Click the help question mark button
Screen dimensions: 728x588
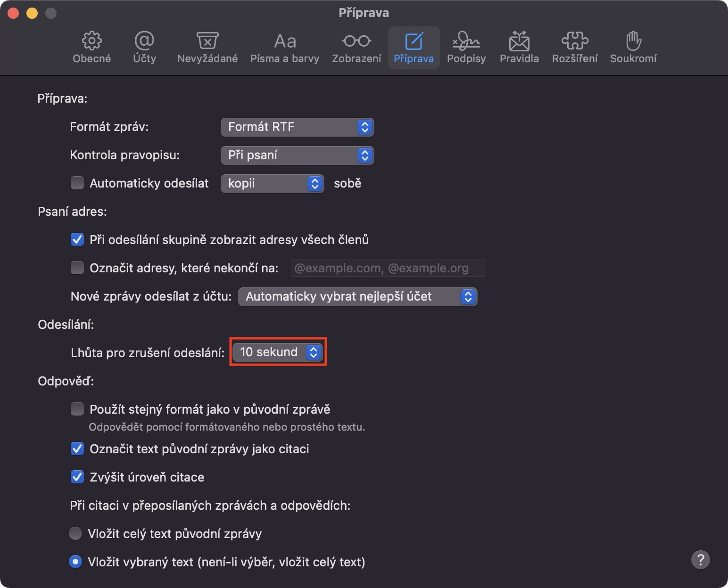(700, 560)
